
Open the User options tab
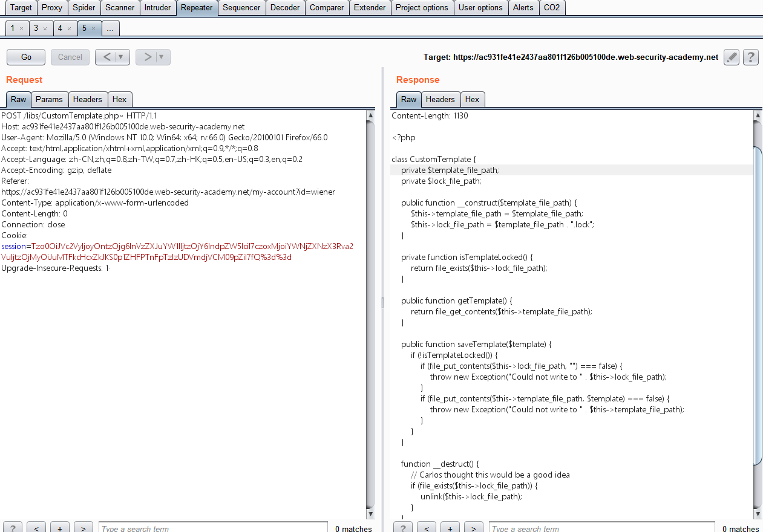480,8
